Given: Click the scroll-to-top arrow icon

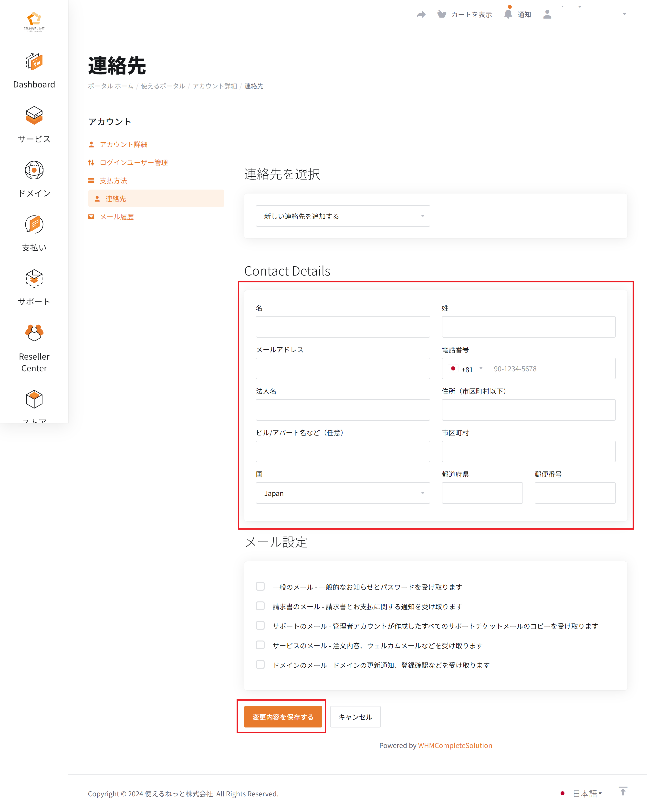Looking at the screenshot, I should click(x=623, y=791).
